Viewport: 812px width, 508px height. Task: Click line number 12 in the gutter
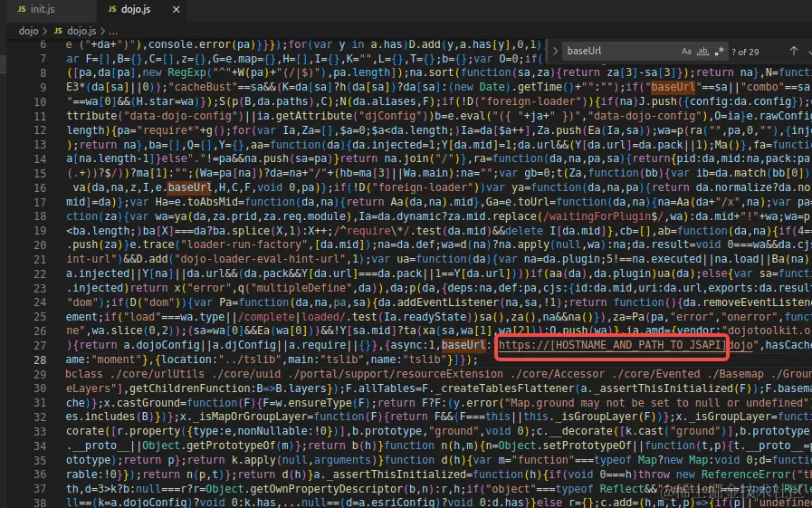41,130
